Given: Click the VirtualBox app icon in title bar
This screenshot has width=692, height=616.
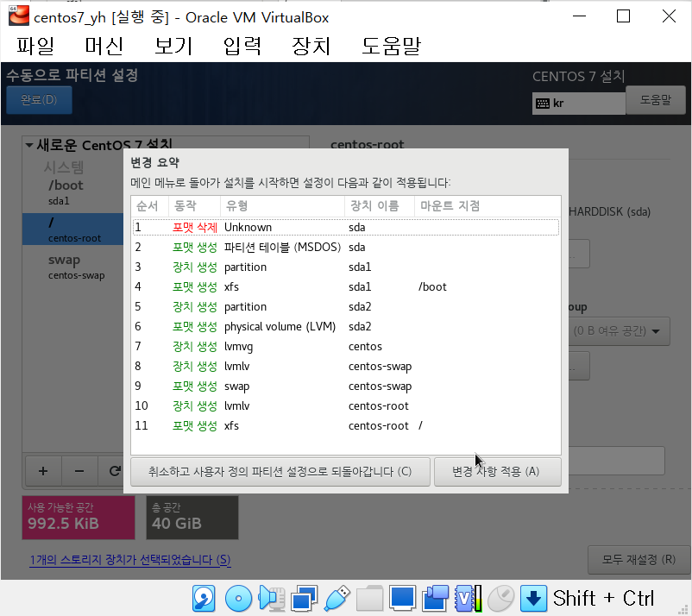Looking at the screenshot, I should [x=19, y=16].
